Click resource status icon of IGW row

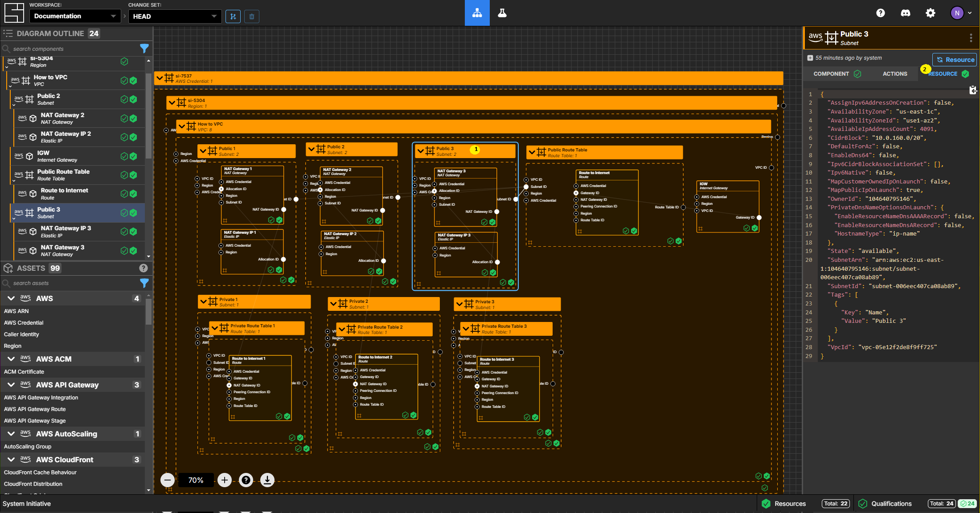pos(133,156)
